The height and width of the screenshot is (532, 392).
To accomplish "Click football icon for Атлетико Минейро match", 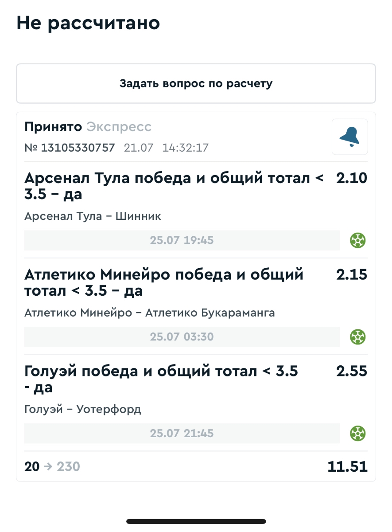I will [x=358, y=337].
